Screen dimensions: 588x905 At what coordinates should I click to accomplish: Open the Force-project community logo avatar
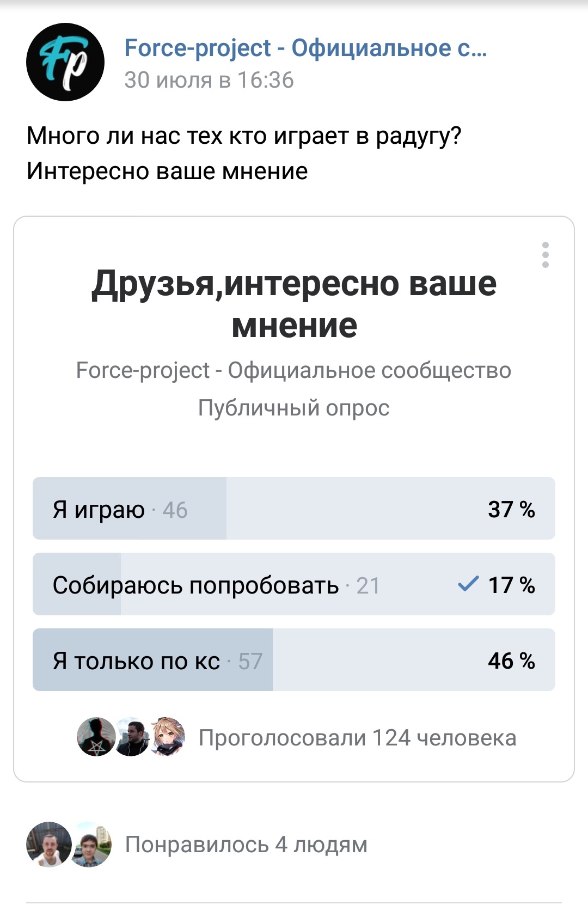[65, 62]
